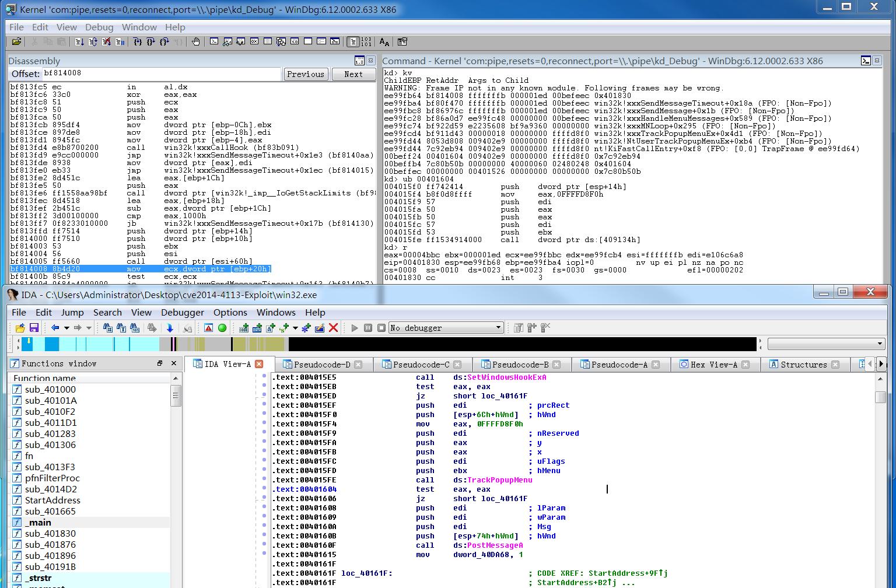Click the Previous button in Disassembly

306,74
